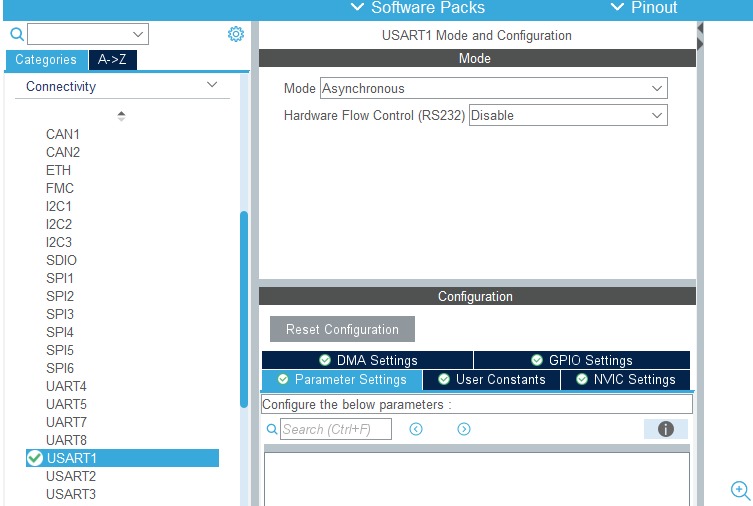Image resolution: width=753 pixels, height=506 pixels.
Task: Go to previous search result arrow
Action: (416, 429)
